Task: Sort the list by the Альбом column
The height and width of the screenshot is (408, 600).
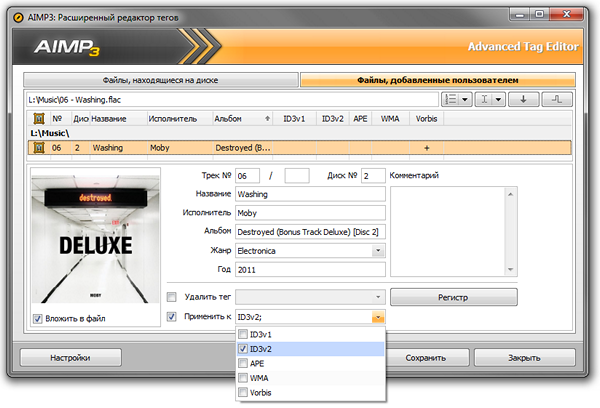Action: click(242, 119)
